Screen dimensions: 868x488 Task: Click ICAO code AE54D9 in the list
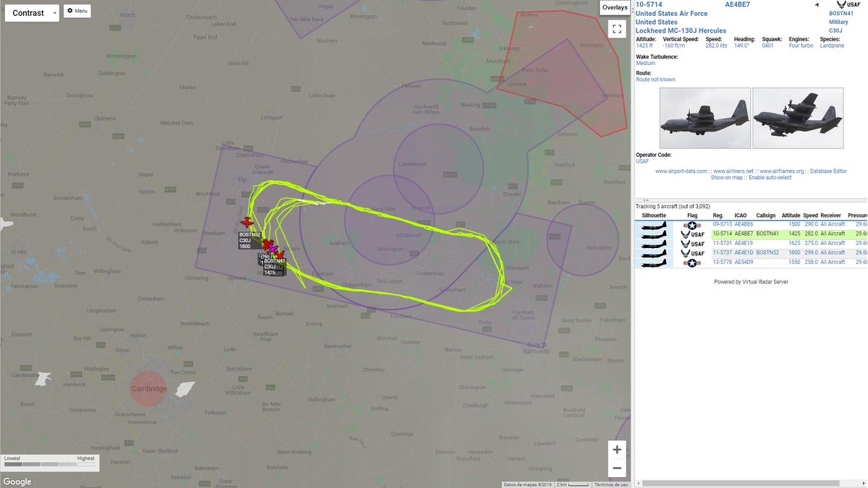click(x=744, y=262)
